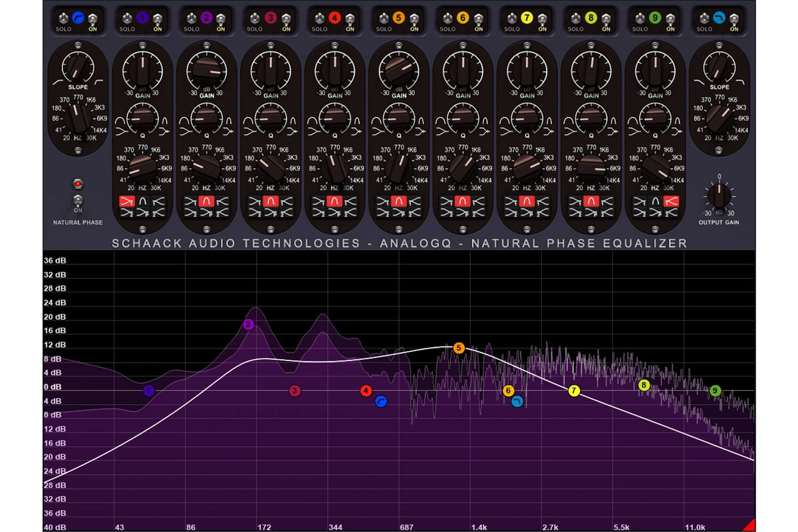
Task: Solo band 3 with its SOLO switch
Action: 255,18
